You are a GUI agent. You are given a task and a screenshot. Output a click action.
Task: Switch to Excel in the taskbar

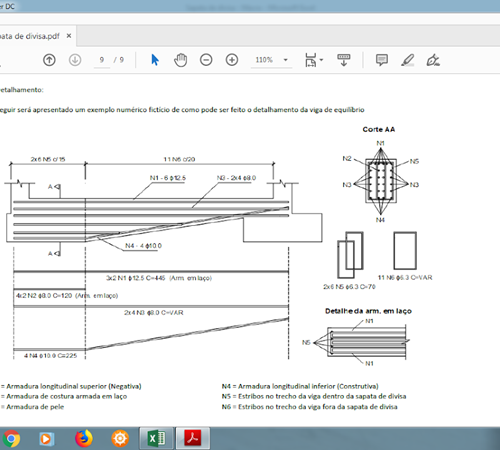click(156, 438)
